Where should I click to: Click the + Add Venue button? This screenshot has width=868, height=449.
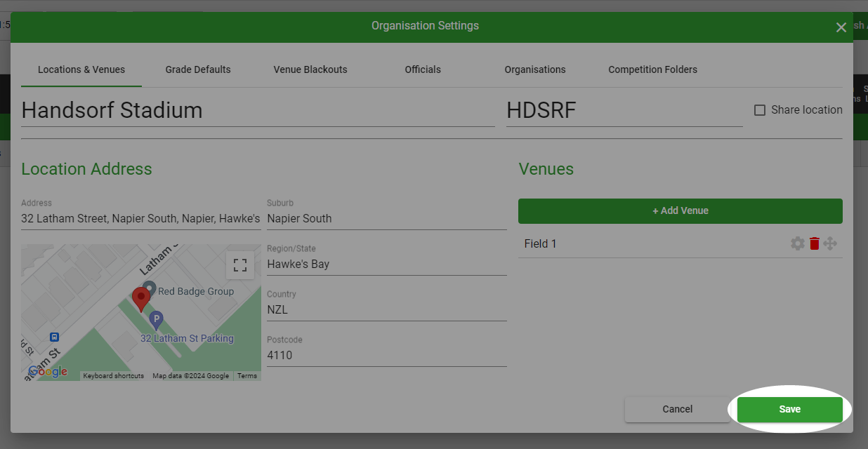click(680, 210)
